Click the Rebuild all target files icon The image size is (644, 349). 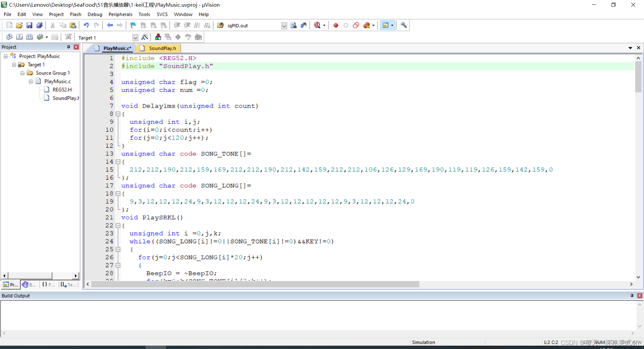coord(30,37)
